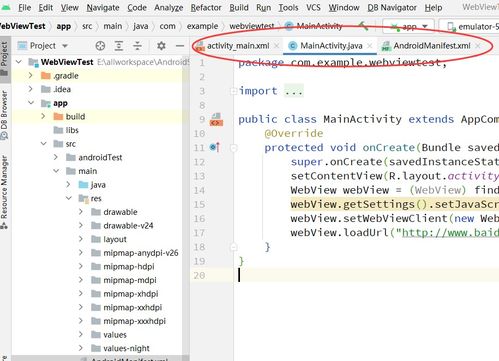Expand the .idea folder
Viewport: 499px width, 361px height.
coord(31,89)
